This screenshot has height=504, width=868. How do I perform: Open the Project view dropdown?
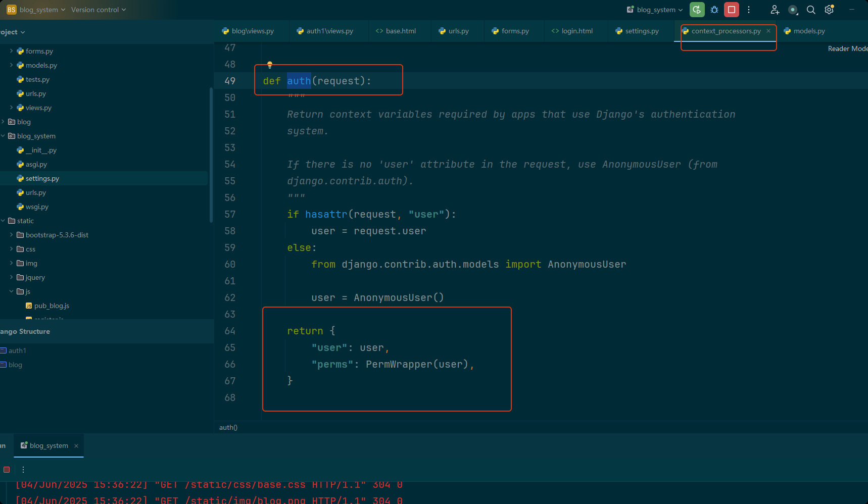click(12, 32)
